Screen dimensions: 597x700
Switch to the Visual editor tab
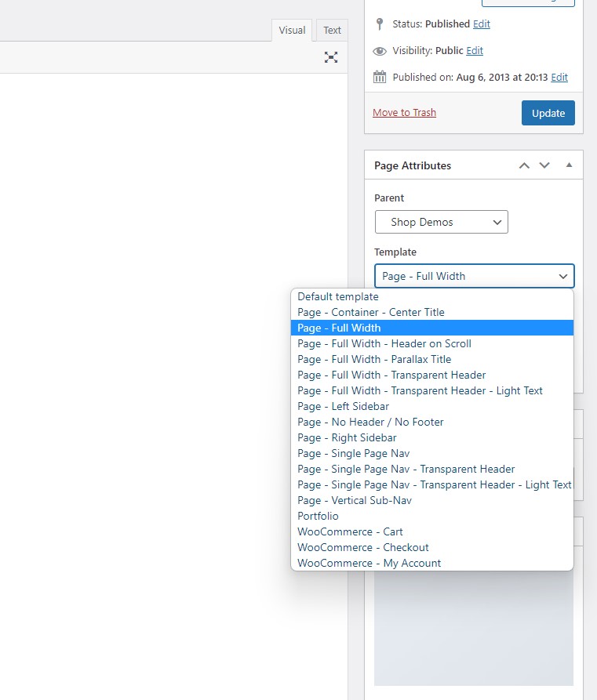(x=292, y=31)
